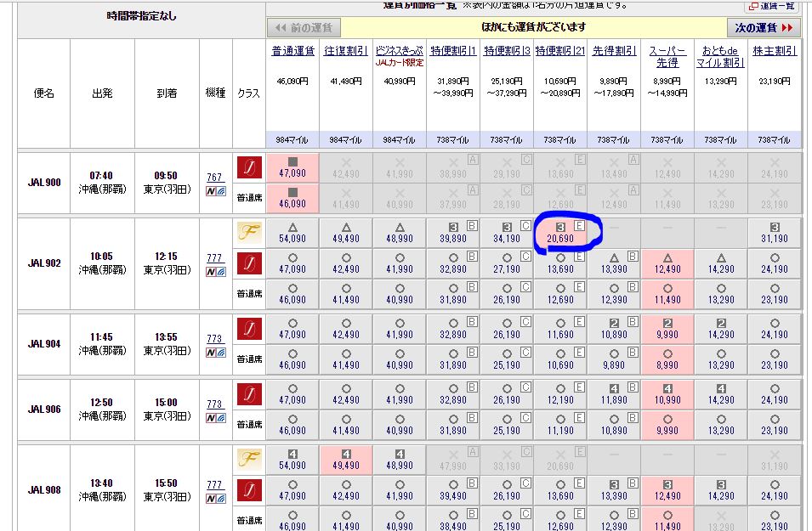This screenshot has height=531, width=812.
Task: Select the 11,690 Class J fare on JAL904
Action: click(560, 329)
